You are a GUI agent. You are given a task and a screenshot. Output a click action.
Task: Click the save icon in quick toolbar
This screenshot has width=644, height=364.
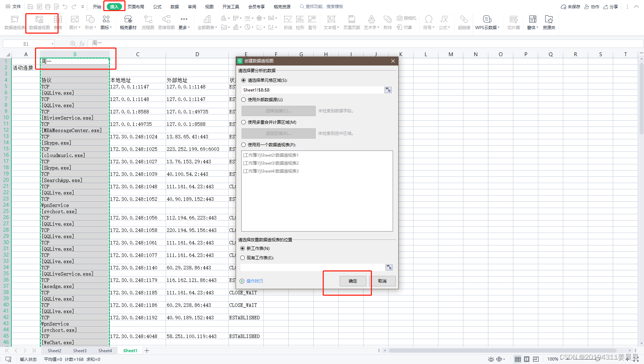tap(30, 7)
